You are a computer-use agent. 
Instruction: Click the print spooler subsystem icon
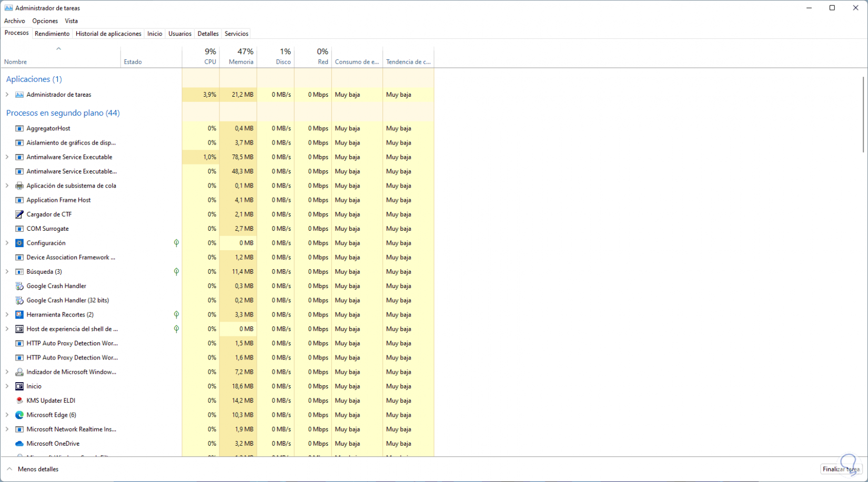19,186
